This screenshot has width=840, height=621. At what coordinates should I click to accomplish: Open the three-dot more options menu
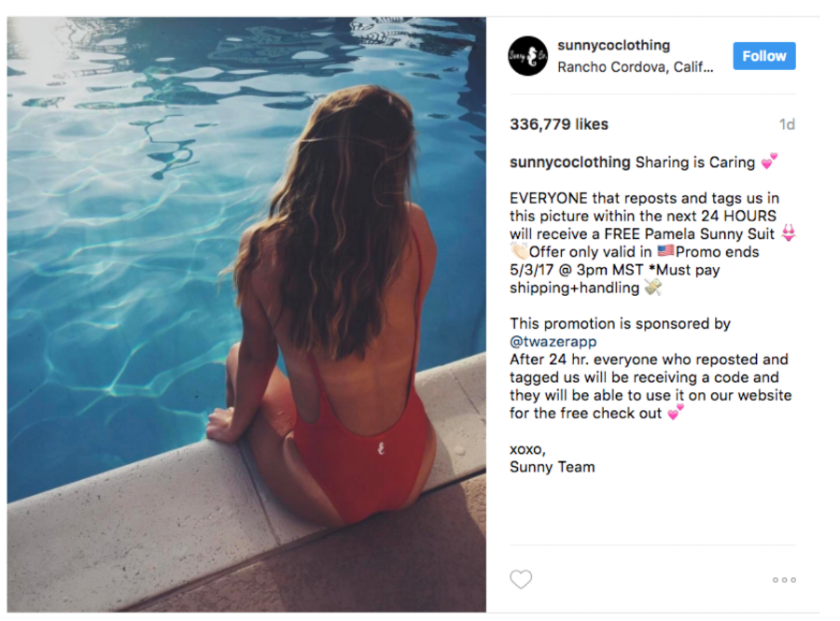(784, 580)
